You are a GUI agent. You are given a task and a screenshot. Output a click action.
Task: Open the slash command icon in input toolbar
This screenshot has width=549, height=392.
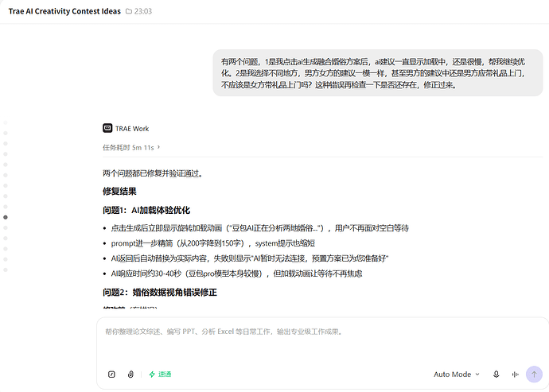coord(111,375)
